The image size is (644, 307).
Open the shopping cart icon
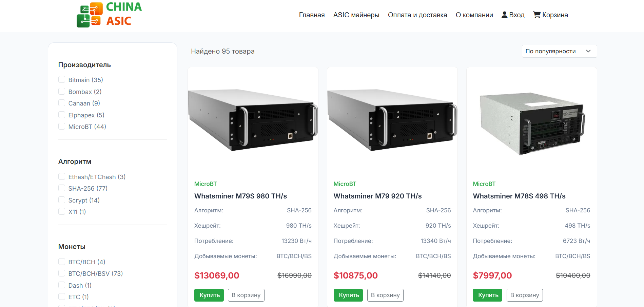536,15
